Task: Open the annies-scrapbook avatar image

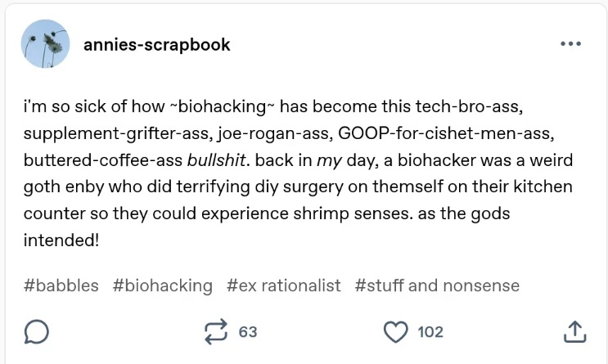Action: click(x=45, y=44)
